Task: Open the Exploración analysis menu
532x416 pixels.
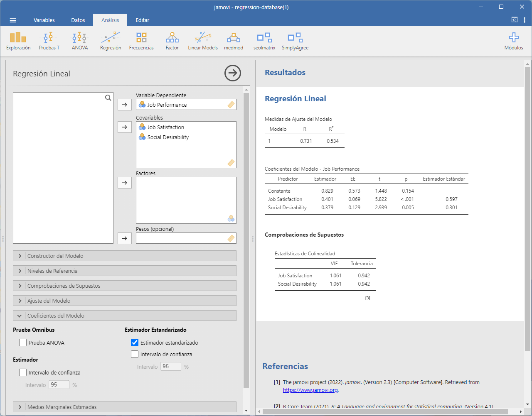Action: tap(18, 41)
